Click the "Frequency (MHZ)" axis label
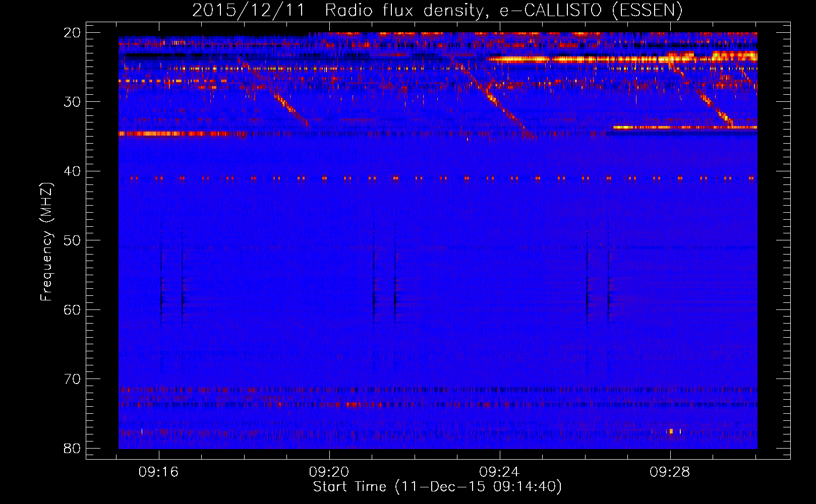 pyautogui.click(x=46, y=241)
